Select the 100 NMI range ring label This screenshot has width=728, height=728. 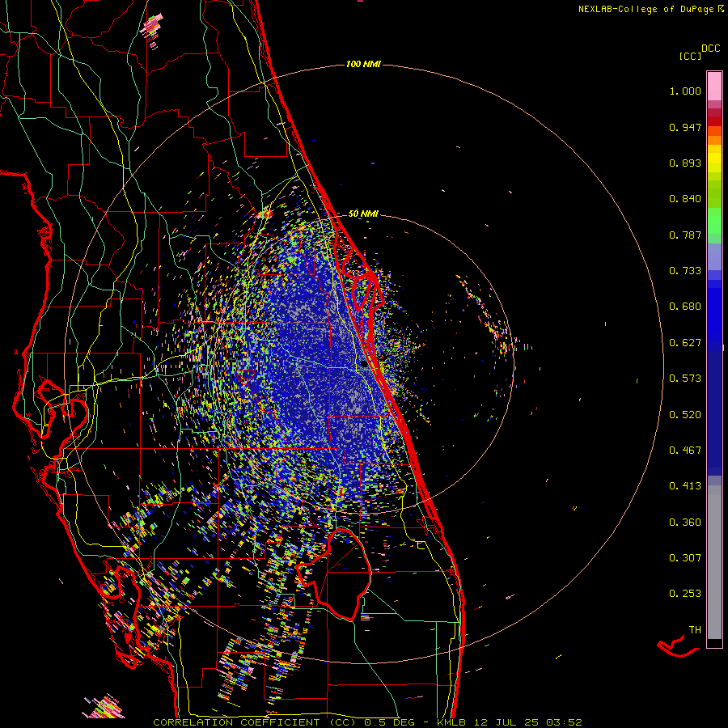tap(363, 64)
